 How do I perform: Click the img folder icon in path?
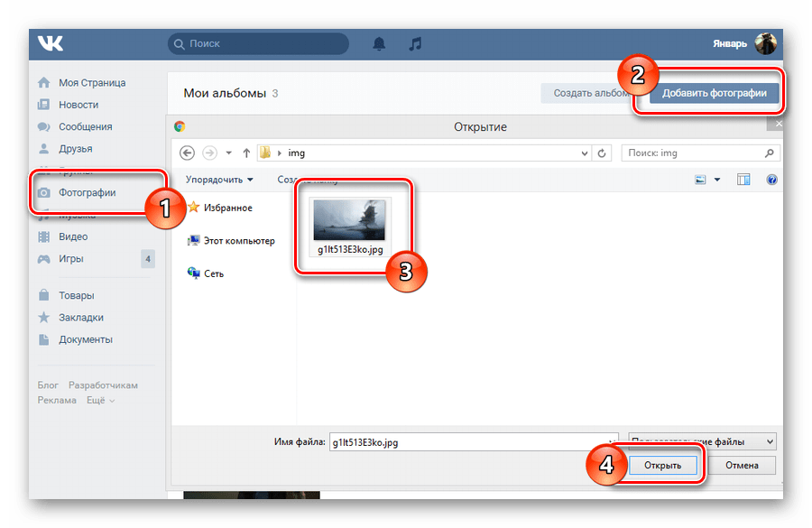tap(265, 153)
